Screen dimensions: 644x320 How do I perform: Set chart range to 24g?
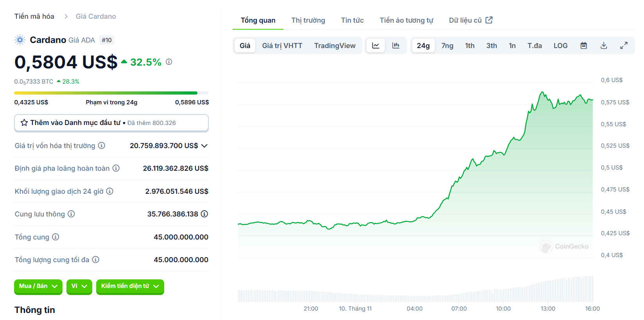423,46
